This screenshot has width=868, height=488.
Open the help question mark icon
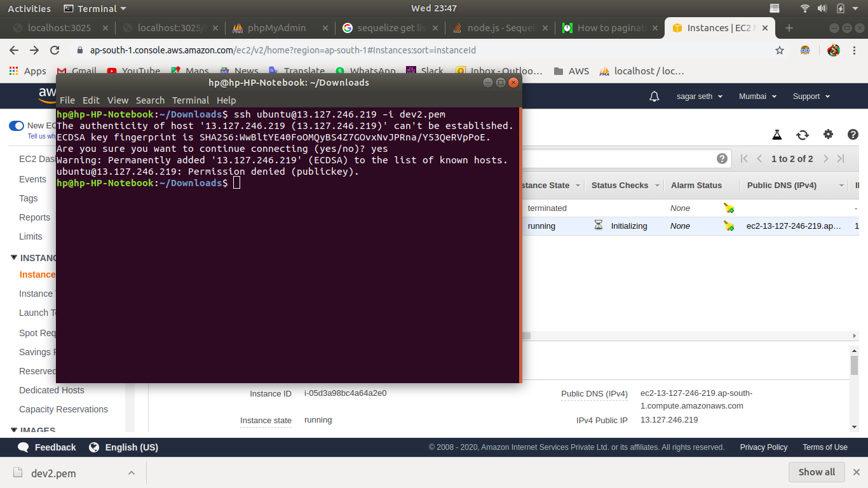[x=853, y=135]
